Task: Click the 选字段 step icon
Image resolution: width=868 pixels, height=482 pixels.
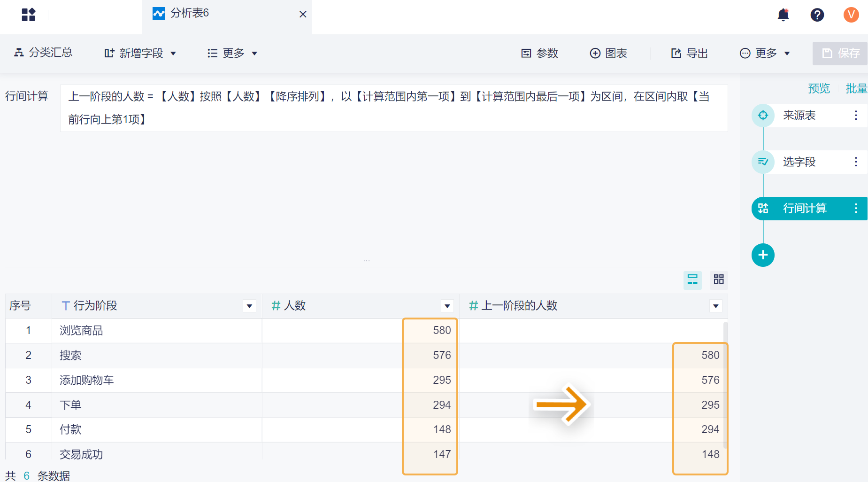Action: click(763, 162)
